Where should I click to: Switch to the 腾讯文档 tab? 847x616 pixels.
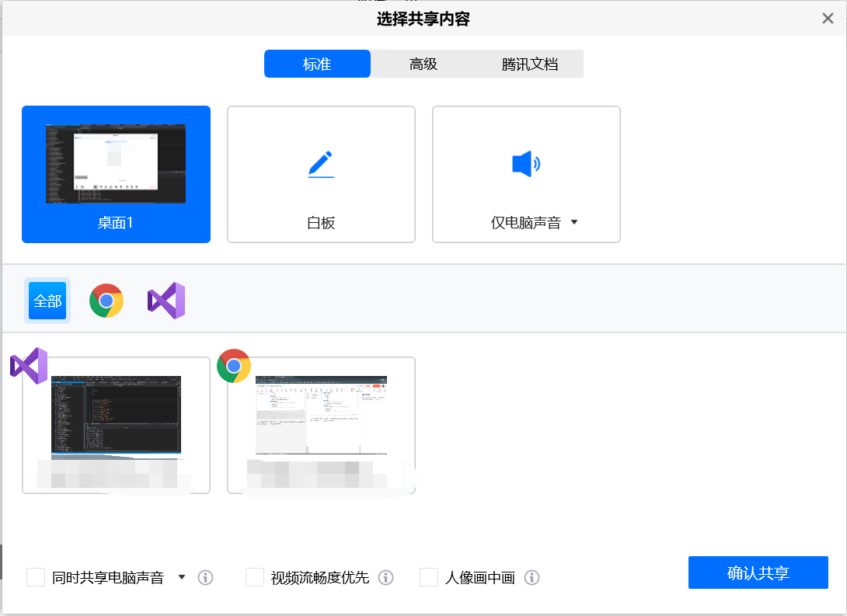(529, 64)
